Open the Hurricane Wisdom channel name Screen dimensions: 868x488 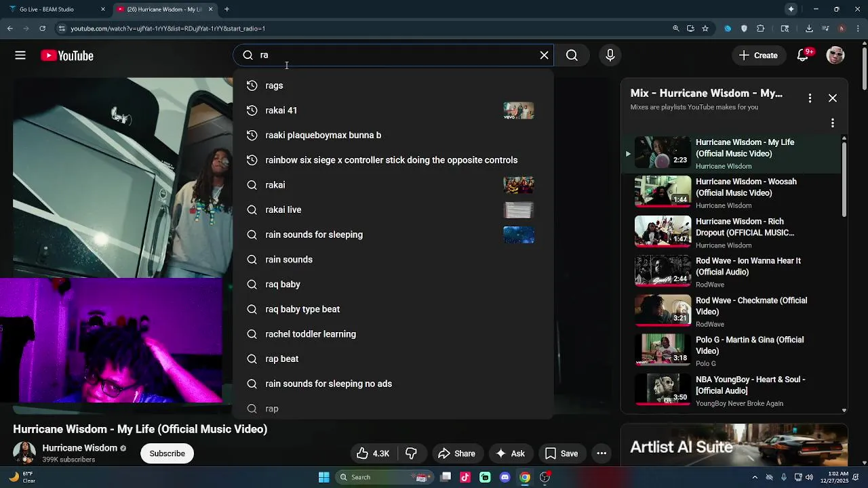click(80, 448)
